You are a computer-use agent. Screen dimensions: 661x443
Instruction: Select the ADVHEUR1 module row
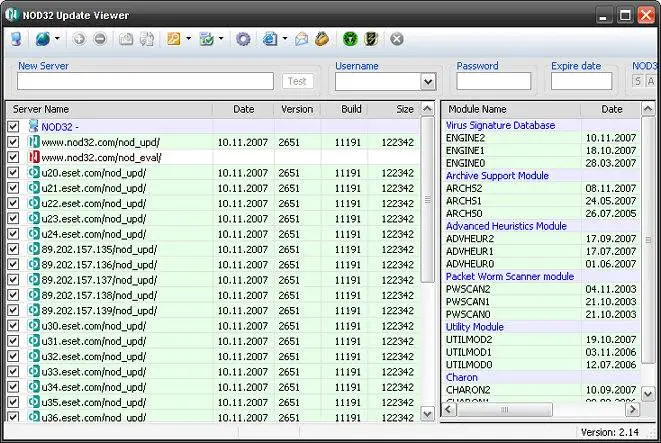pos(541,251)
